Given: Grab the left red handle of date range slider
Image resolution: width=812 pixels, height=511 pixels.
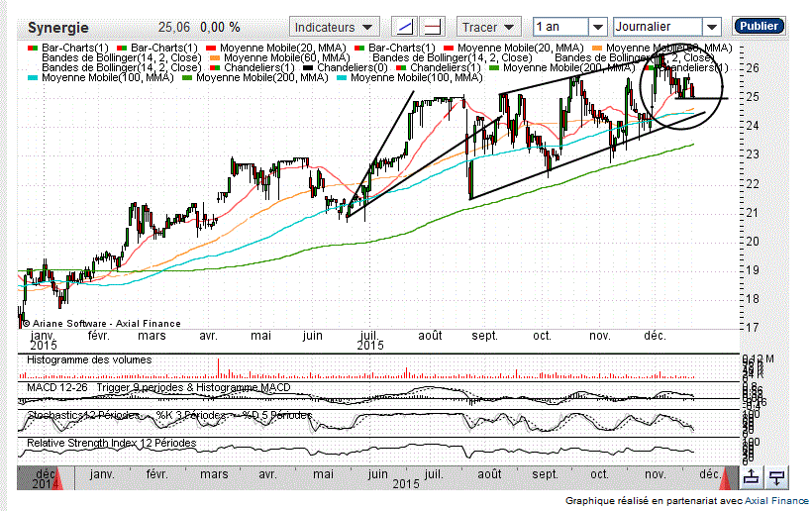Looking at the screenshot, I should tap(57, 478).
